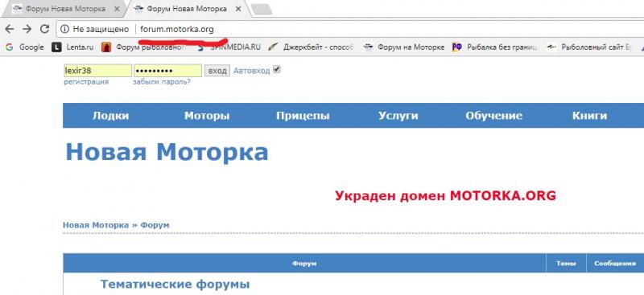
Task: Select the second 'Форум Новая Моторка' tab
Action: tap(187, 9)
